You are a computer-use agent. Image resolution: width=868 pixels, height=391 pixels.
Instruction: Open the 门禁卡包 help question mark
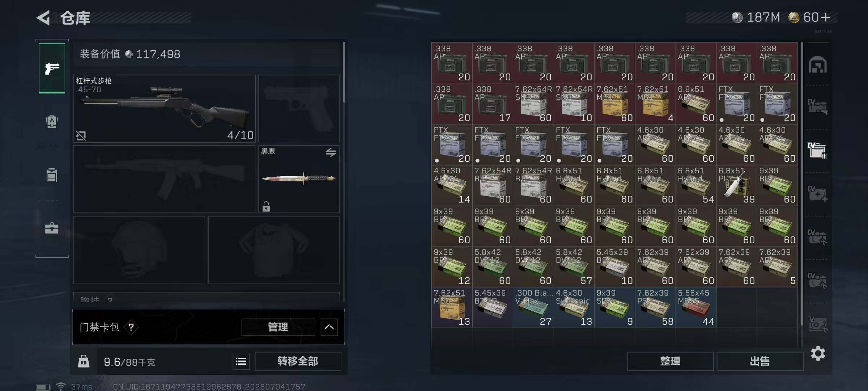pyautogui.click(x=131, y=327)
